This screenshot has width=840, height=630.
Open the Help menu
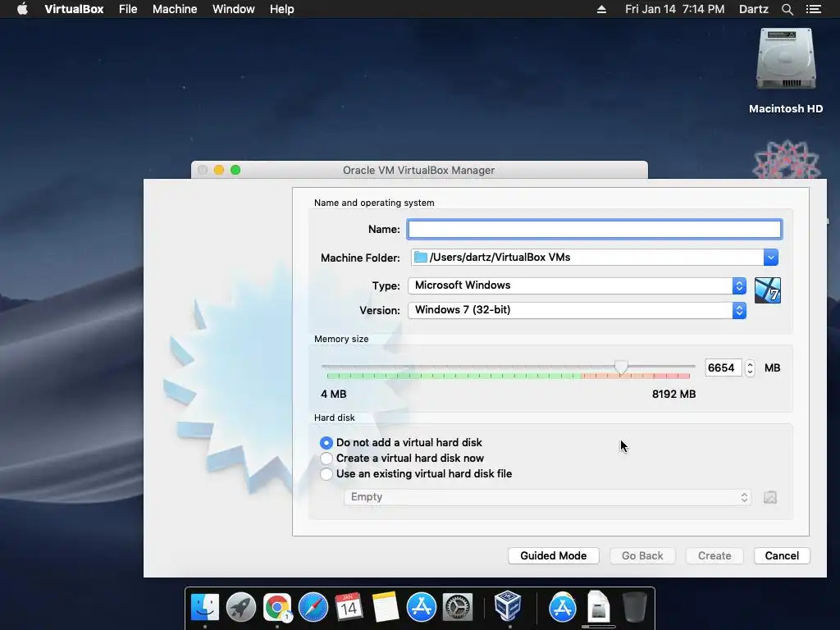(282, 9)
